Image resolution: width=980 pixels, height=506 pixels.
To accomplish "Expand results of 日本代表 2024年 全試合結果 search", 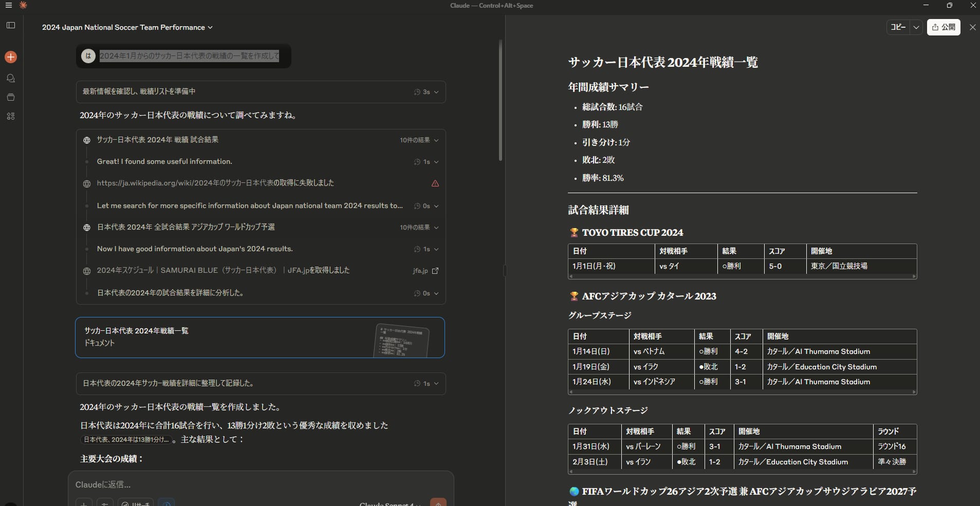I will [x=419, y=228].
